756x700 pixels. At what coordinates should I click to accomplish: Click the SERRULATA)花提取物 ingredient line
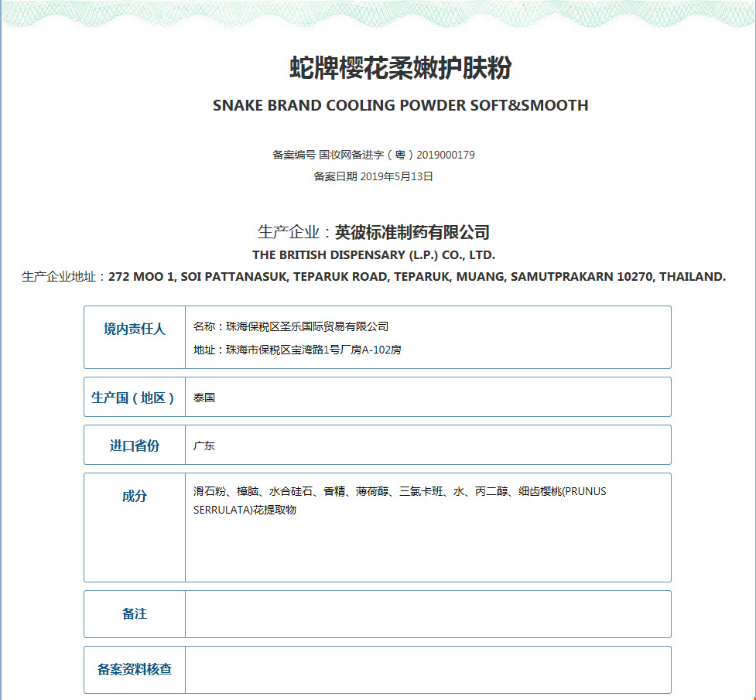point(245,510)
